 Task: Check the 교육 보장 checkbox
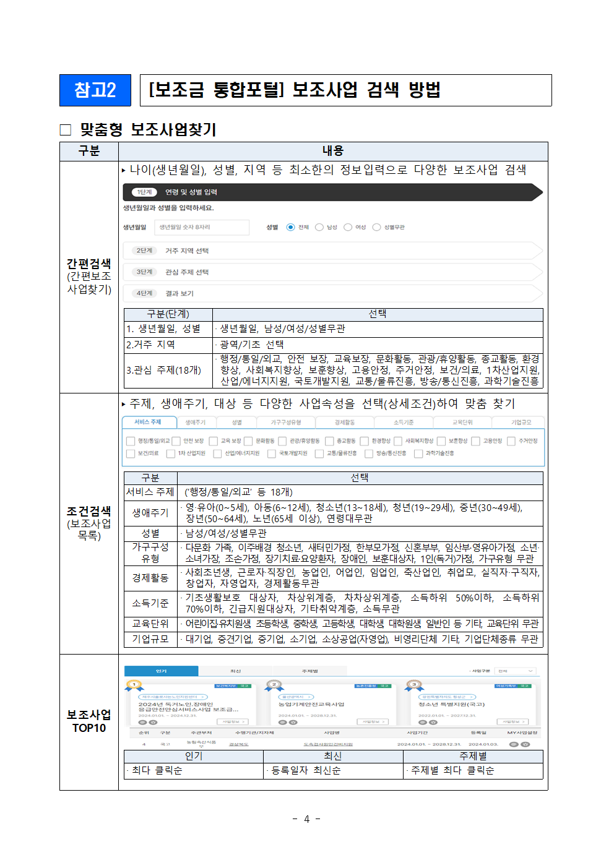(214, 441)
